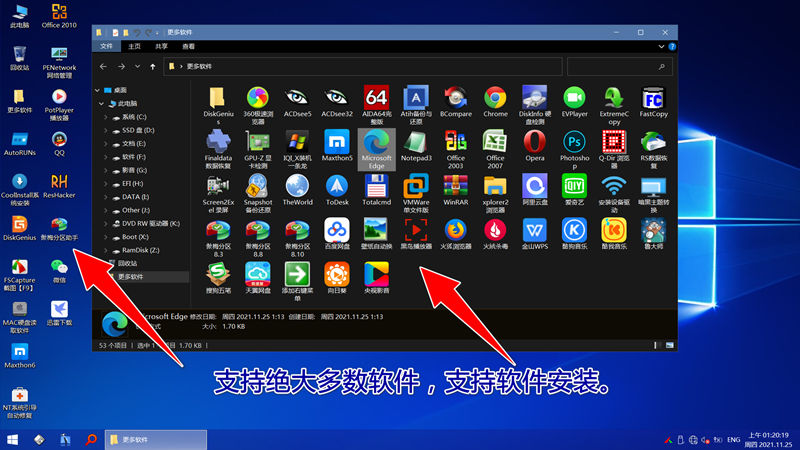Viewport: 800px width, 450px height.
Task: Go back in Explorer navigation
Action: tap(104, 66)
